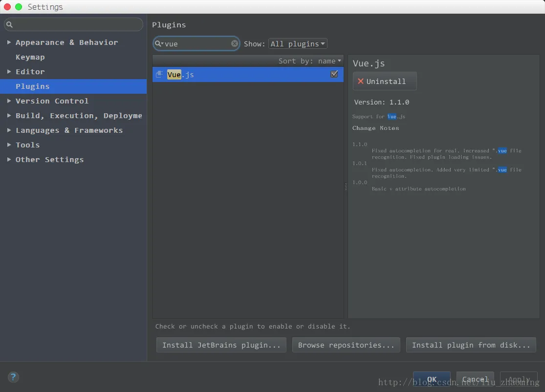Expand Appearance & Behavior tree node
The image size is (545, 392).
pos(9,42)
